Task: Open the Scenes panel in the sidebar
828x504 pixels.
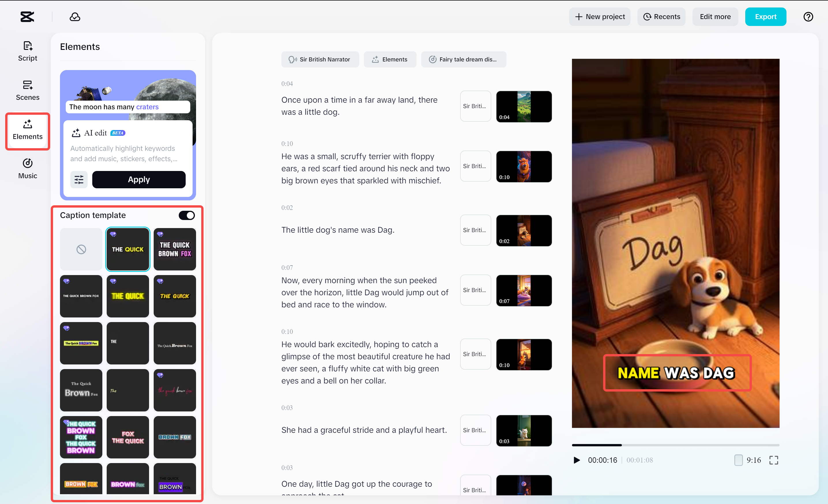Action: 27,90
